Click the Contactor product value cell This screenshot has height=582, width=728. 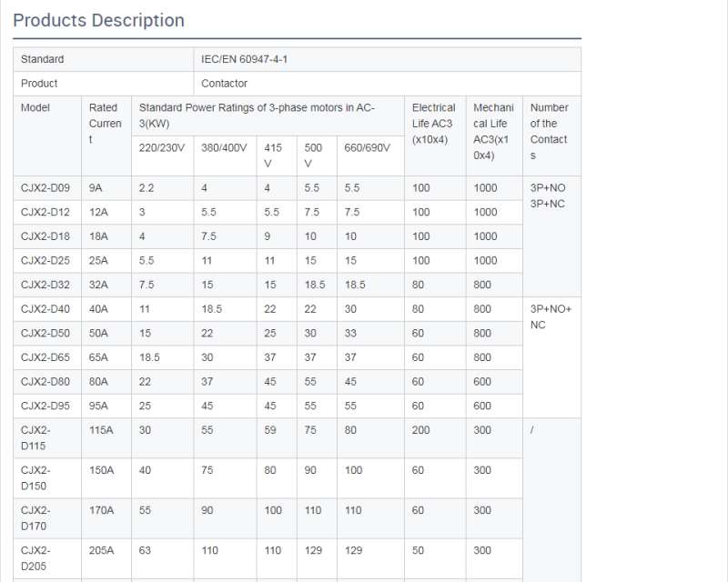pyautogui.click(x=225, y=83)
